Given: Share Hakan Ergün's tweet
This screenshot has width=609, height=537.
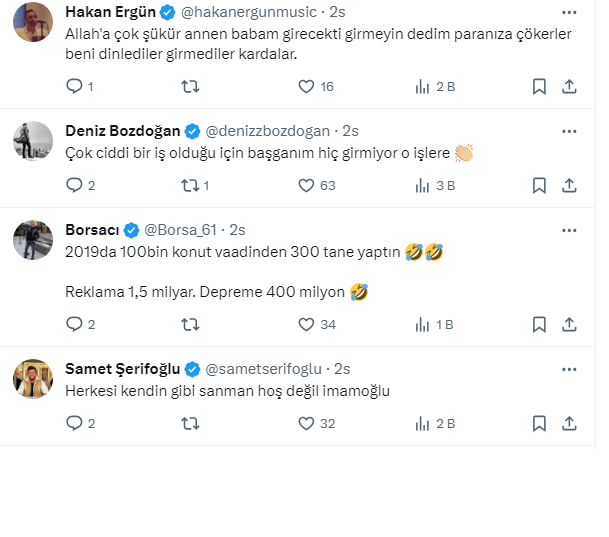Looking at the screenshot, I should point(569,87).
